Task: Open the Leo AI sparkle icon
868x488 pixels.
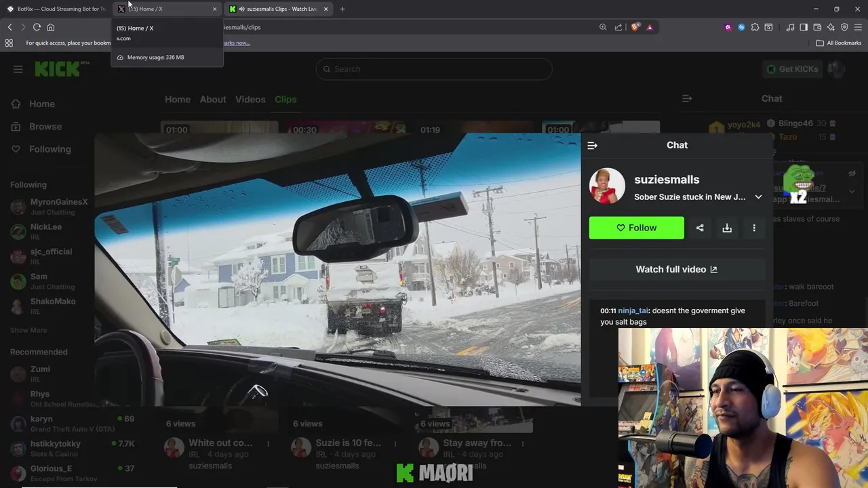Action: (831, 27)
